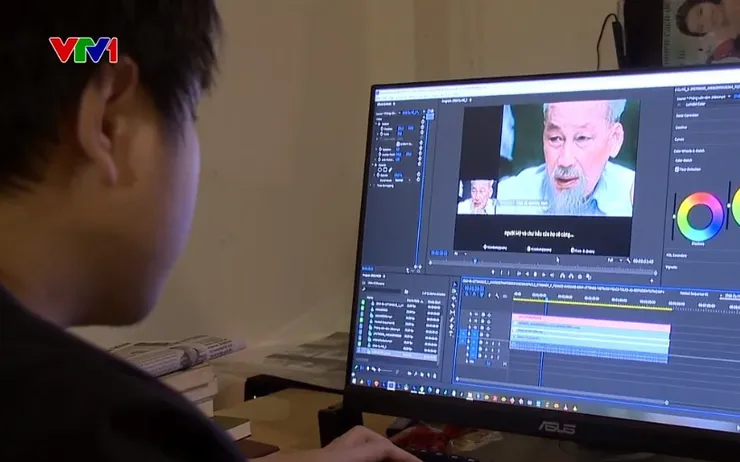This screenshot has height=462, width=740.
Task: Toggle Face Detection checkbox
Action: pyautogui.click(x=677, y=169)
